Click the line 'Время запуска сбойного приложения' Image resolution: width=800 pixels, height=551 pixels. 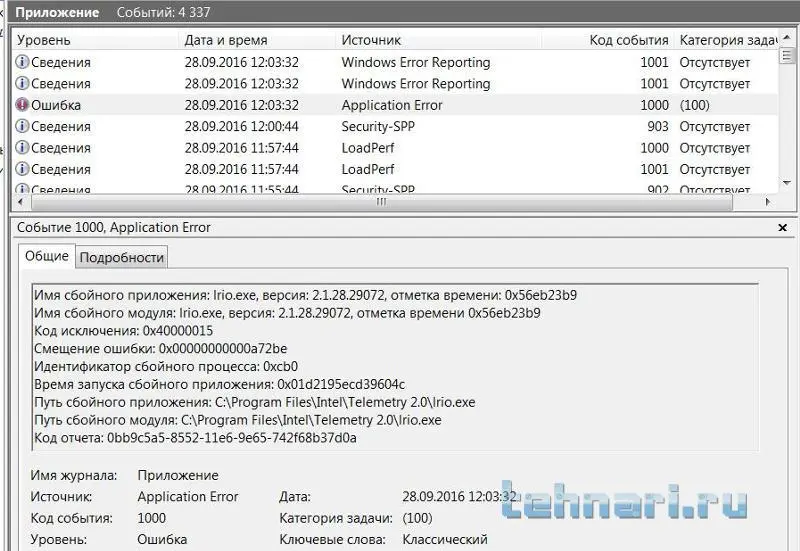[219, 384]
